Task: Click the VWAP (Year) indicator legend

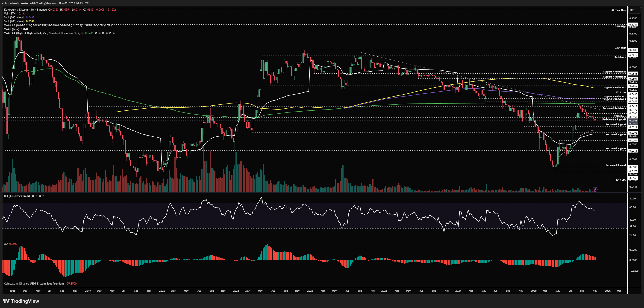Action: pos(12,29)
